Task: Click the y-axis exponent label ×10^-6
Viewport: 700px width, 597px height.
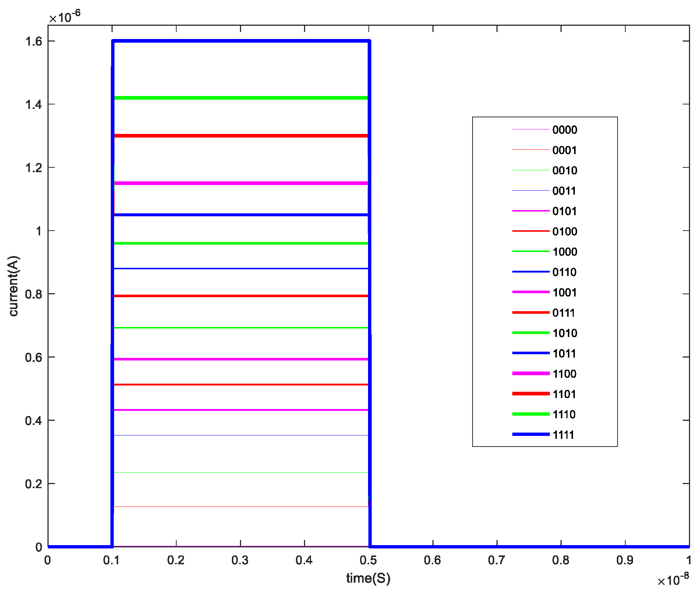Action: coord(65,17)
